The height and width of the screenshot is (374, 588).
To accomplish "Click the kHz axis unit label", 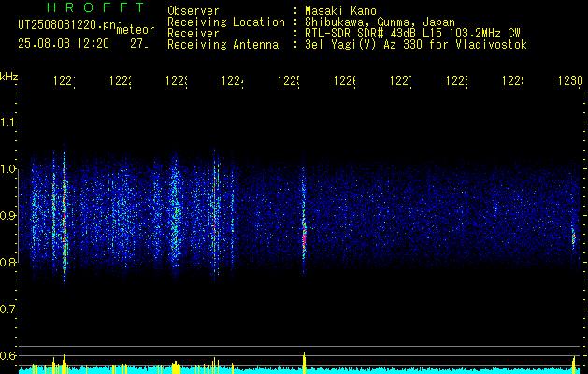I will tap(9, 77).
